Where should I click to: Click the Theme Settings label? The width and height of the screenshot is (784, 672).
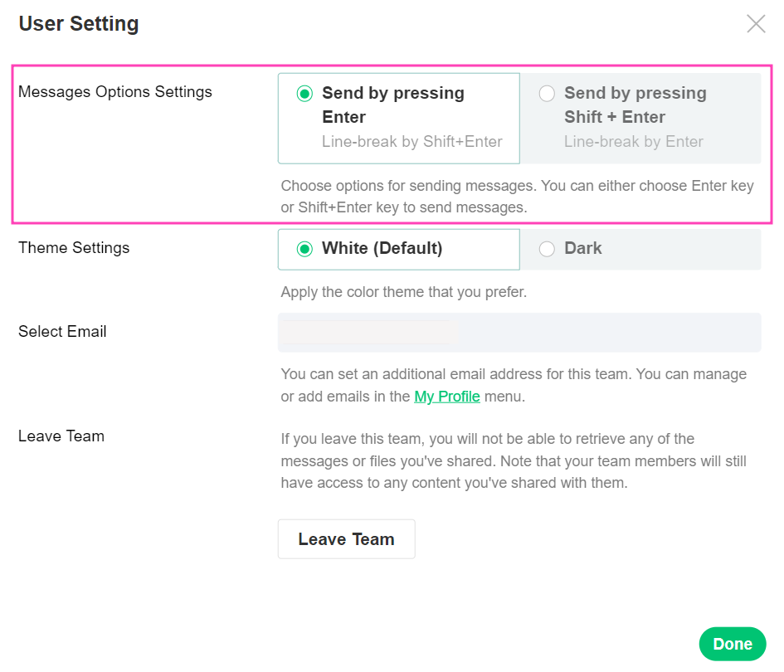pyautogui.click(x=74, y=247)
